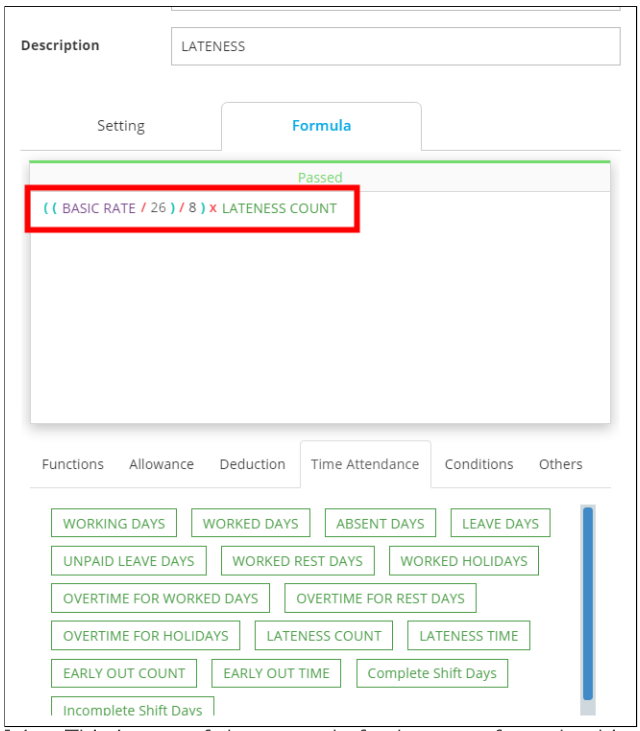
Task: Click the blue variable list scrollbar
Action: click(588, 600)
